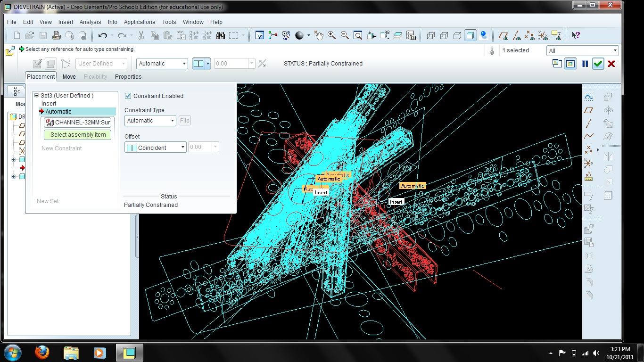
Task: Toggle no hidden display mode
Action: (457, 35)
